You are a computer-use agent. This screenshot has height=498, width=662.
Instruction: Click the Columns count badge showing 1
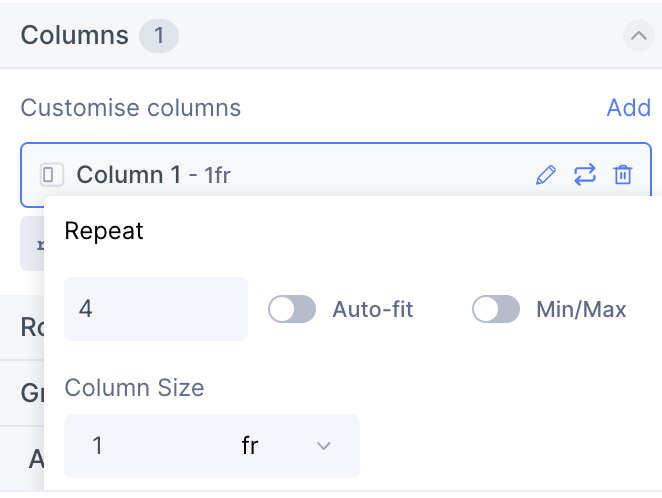coord(159,36)
